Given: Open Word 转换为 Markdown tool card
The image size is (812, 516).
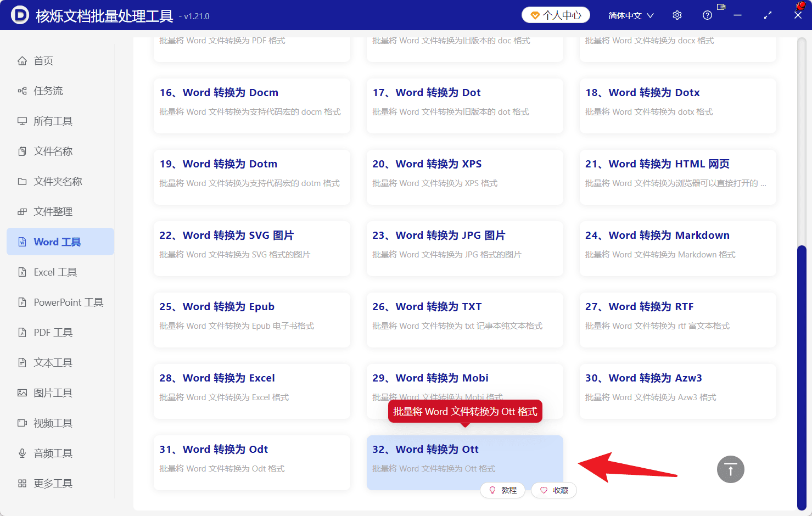Looking at the screenshot, I should (x=678, y=249).
